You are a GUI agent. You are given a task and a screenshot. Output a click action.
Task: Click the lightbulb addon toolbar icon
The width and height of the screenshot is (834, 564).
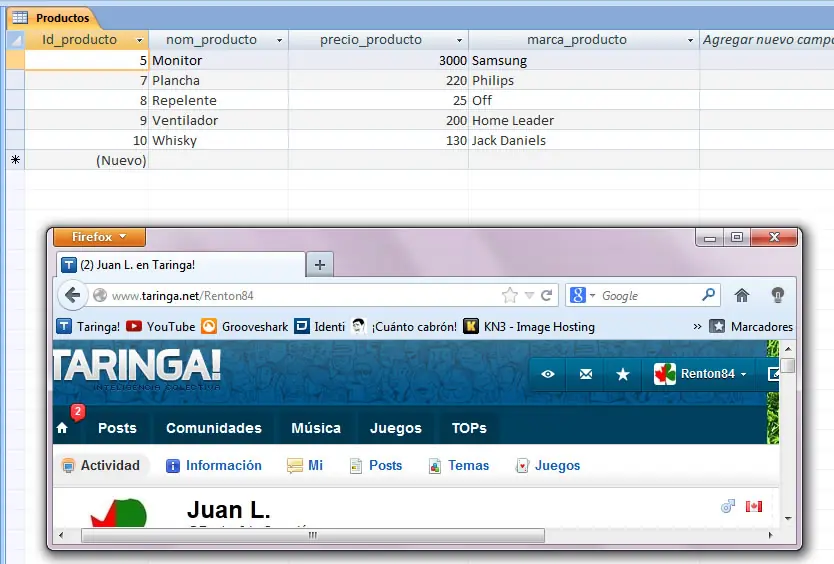point(778,295)
